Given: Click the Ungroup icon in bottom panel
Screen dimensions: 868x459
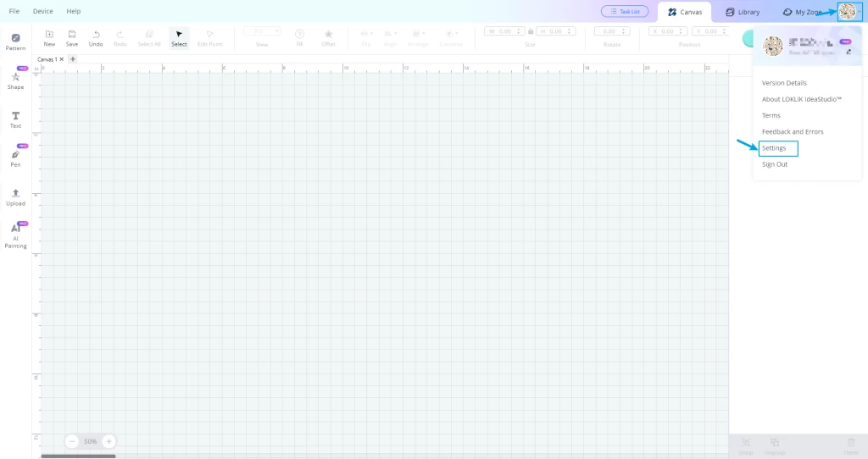Looking at the screenshot, I should point(775,445).
